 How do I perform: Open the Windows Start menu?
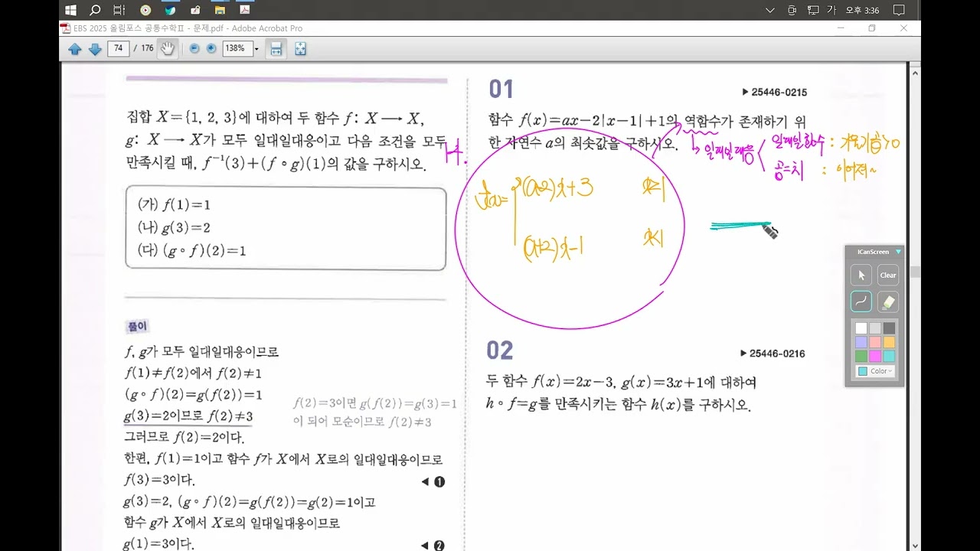(70, 10)
